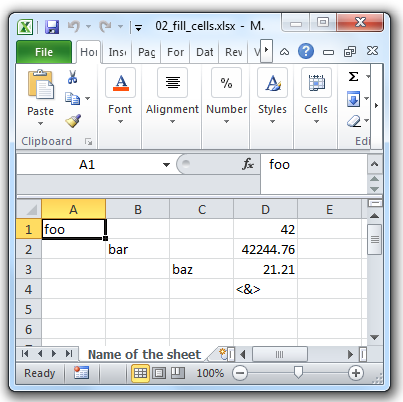Click the zoom slider handle
403x402 pixels.
point(298,373)
